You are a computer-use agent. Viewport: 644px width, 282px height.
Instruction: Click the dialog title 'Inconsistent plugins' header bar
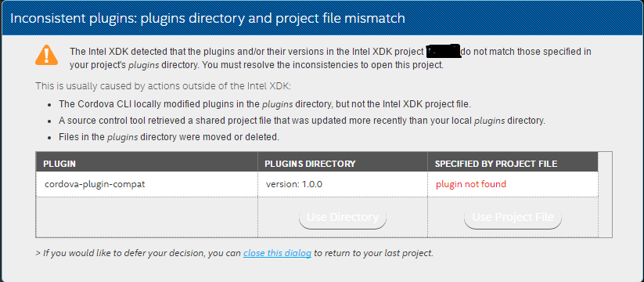tap(322, 19)
